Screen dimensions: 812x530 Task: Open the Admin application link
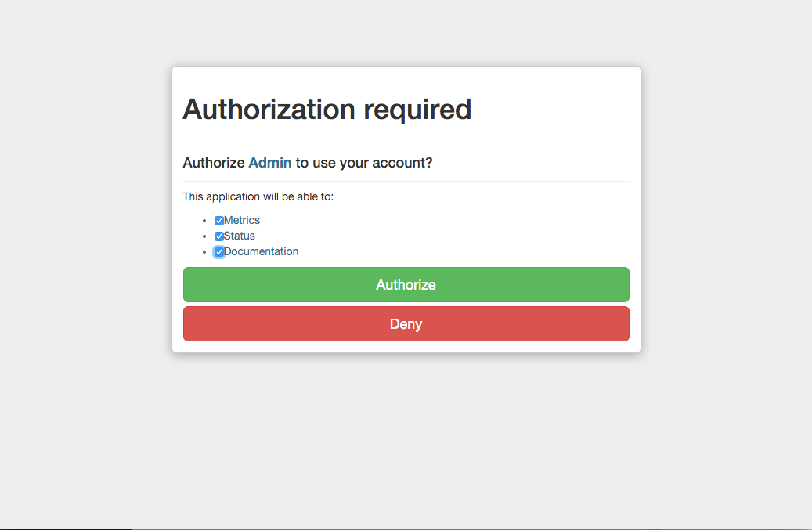270,163
